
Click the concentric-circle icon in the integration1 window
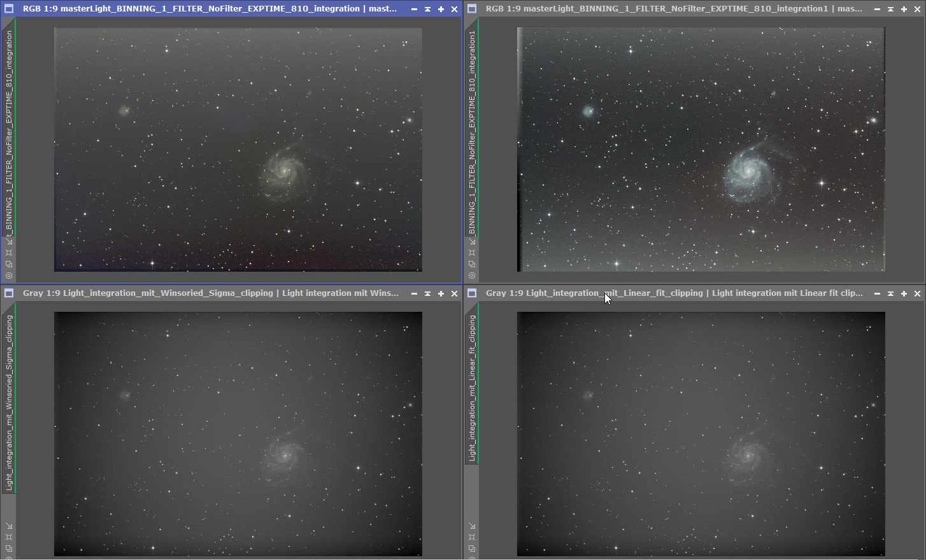click(472, 276)
